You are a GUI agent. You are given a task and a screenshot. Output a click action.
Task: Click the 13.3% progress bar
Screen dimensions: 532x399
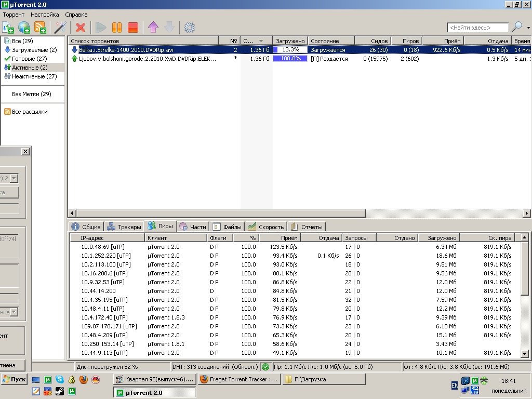[x=290, y=50]
